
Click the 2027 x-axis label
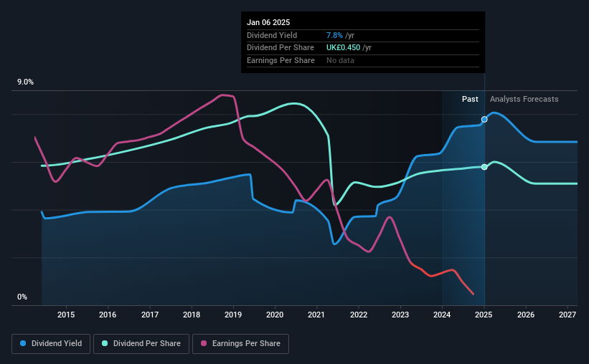point(567,315)
